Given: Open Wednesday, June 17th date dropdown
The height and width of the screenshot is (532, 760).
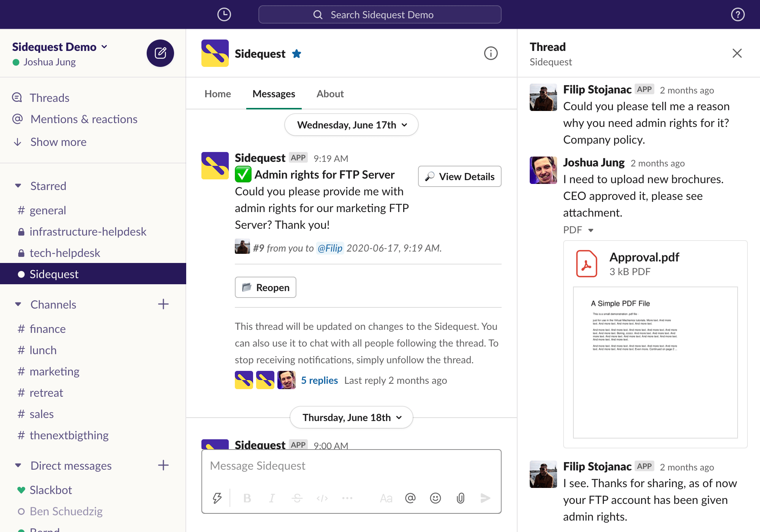Looking at the screenshot, I should pos(351,125).
